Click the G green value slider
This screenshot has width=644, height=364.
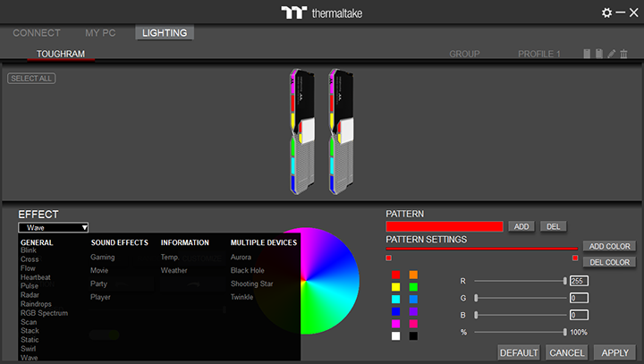[x=520, y=298]
